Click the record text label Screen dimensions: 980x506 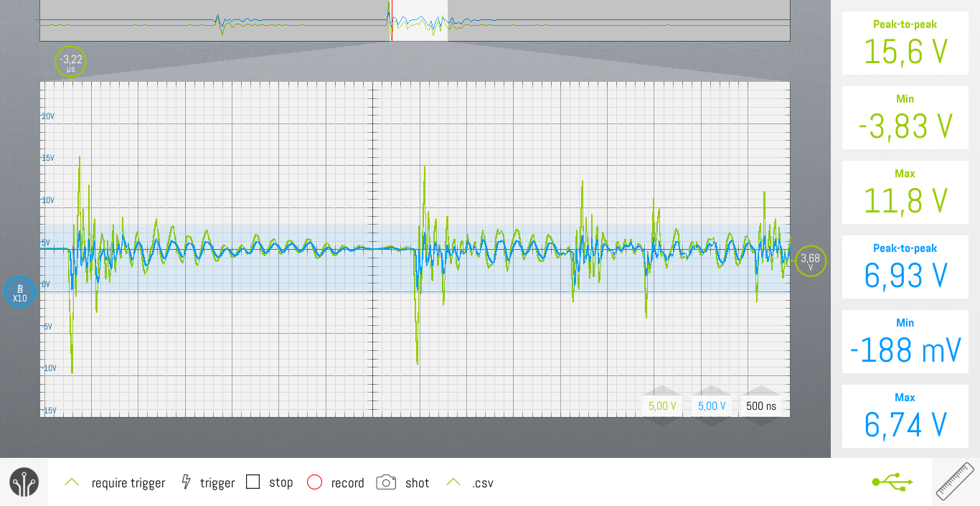pos(348,483)
